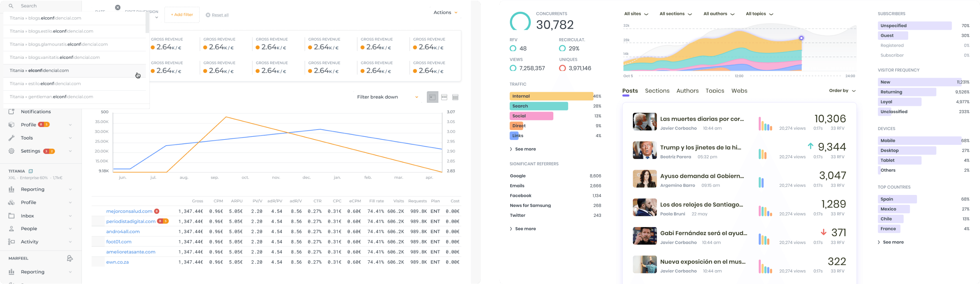
Task: Open the Actions dropdown menu
Action: pos(445,13)
